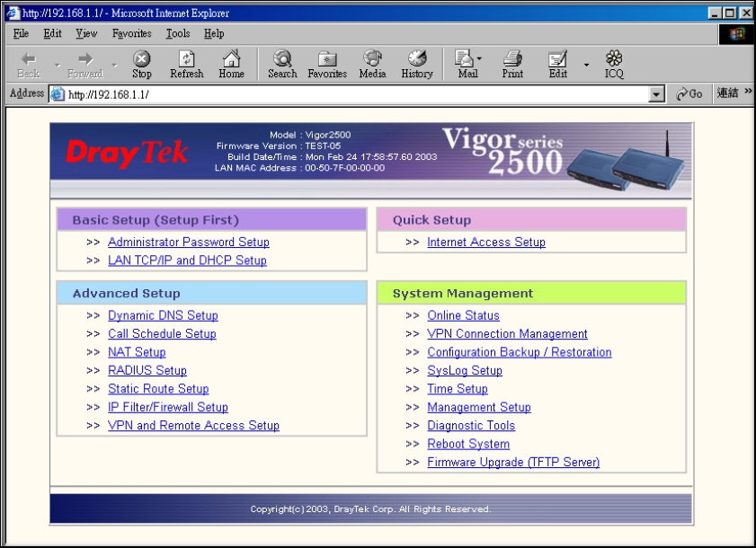Screen dimensions: 756x548
Task: Select Reboot System link
Action: click(x=468, y=444)
